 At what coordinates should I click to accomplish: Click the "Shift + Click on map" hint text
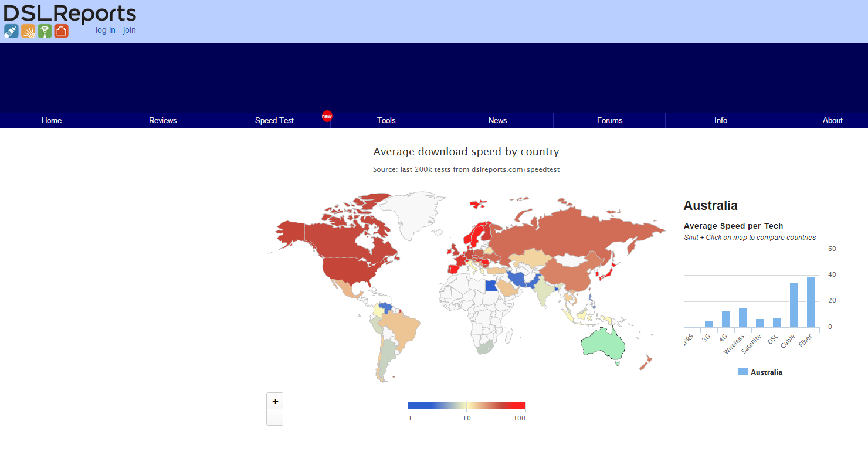(x=750, y=238)
